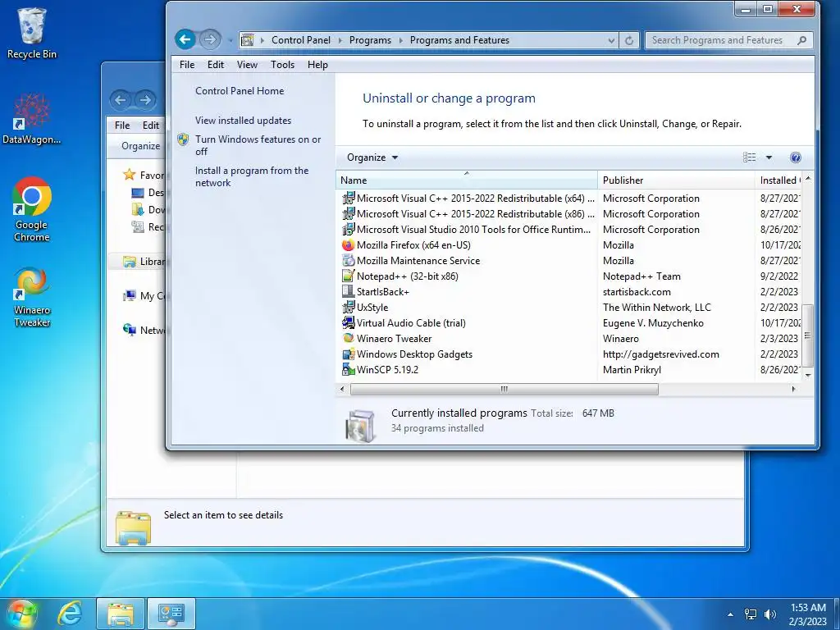Click the horizontal scrollbar right arrow
Screen dimensions: 840x630
click(793, 390)
